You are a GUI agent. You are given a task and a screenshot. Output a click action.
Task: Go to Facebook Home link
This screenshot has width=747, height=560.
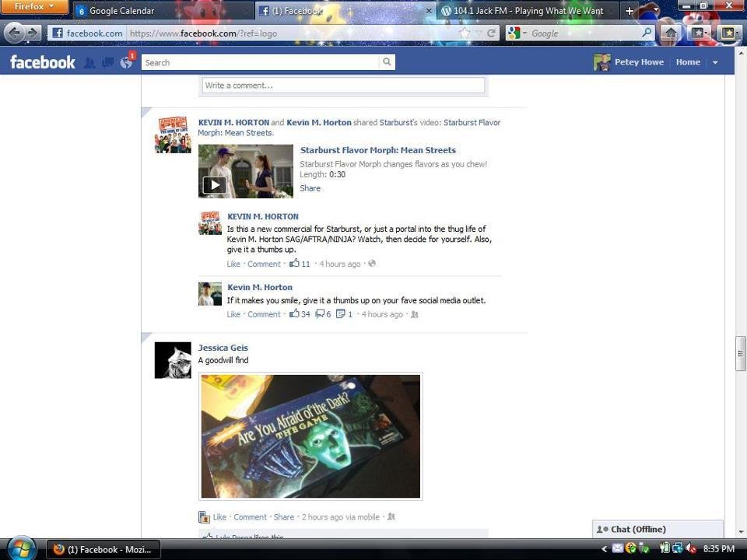click(688, 62)
